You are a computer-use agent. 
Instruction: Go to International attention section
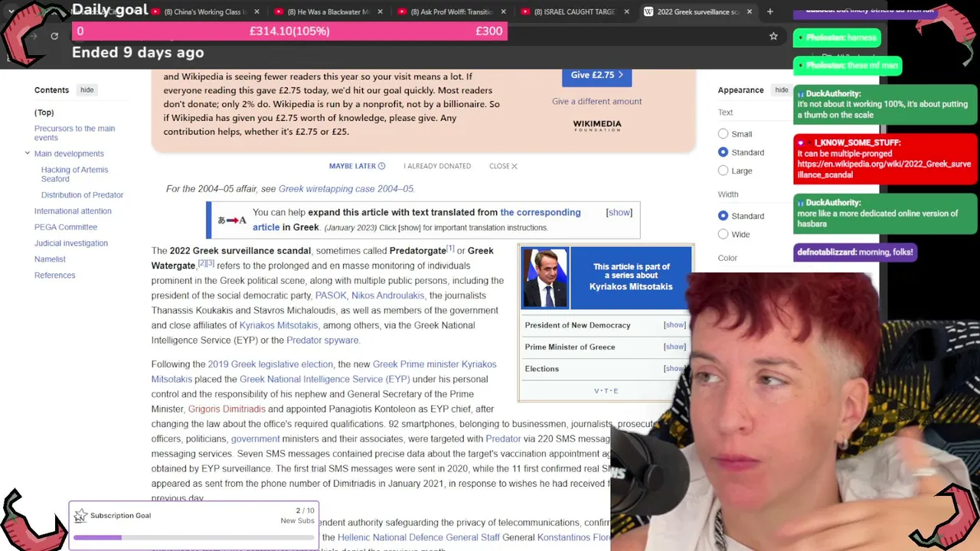(73, 211)
